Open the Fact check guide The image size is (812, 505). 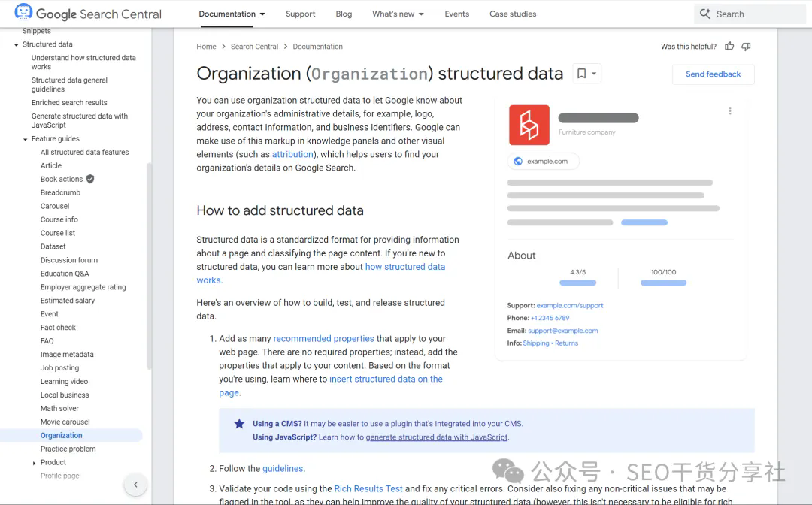coord(58,327)
